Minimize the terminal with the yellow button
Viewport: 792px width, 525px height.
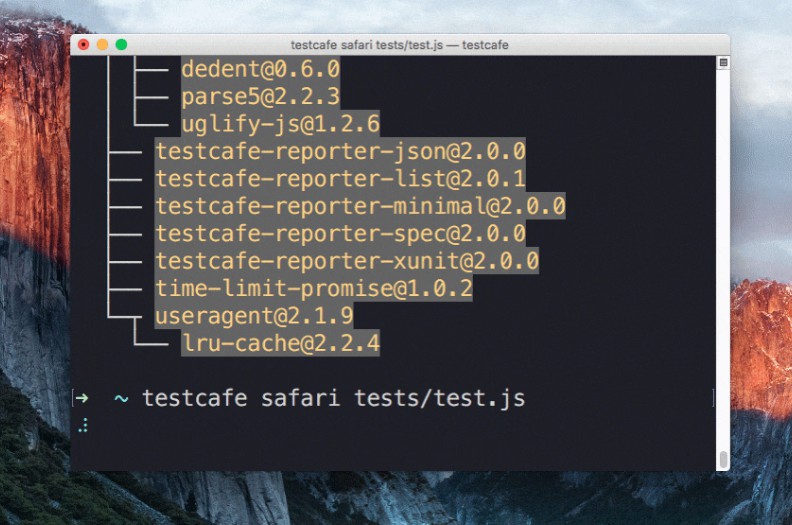tap(102, 44)
